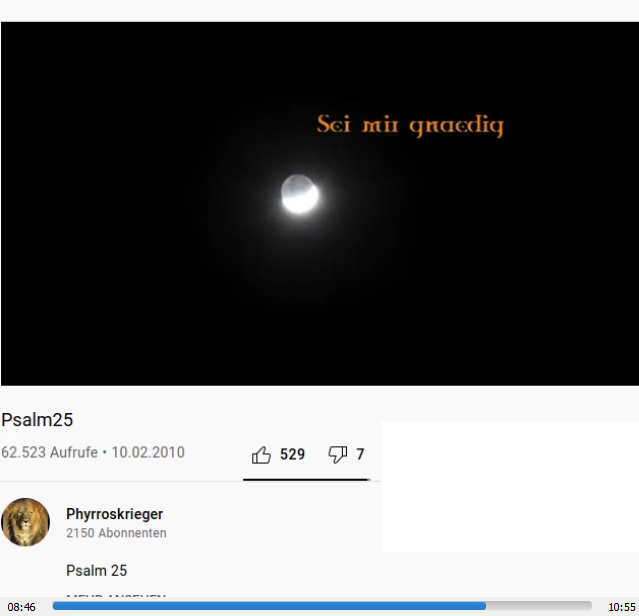Click the 62.523 Aufrufe view count

coord(50,452)
